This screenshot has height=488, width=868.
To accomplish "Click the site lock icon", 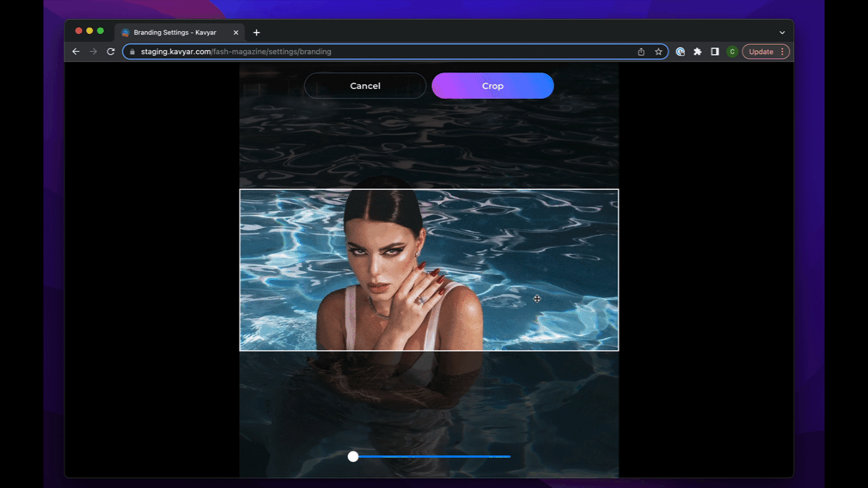I will pyautogui.click(x=132, y=52).
